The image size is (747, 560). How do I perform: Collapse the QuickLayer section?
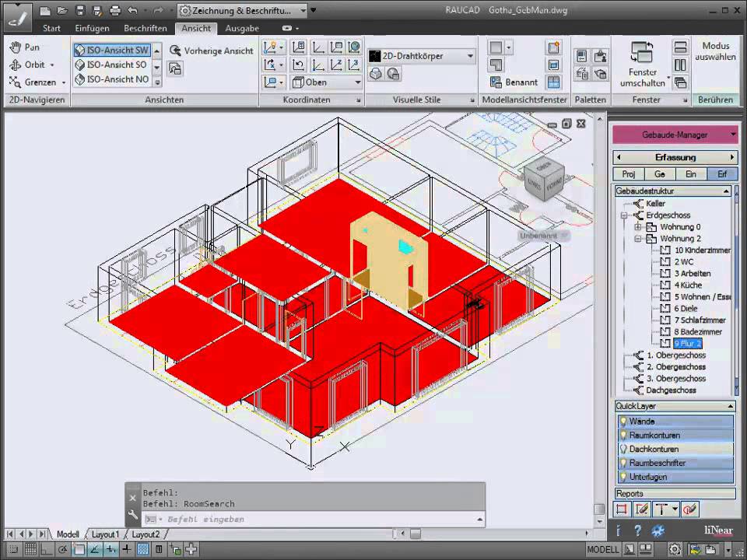coord(730,406)
